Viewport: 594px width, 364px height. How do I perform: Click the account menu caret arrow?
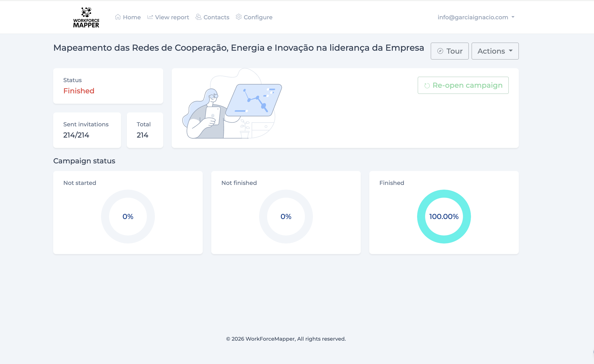pyautogui.click(x=513, y=17)
